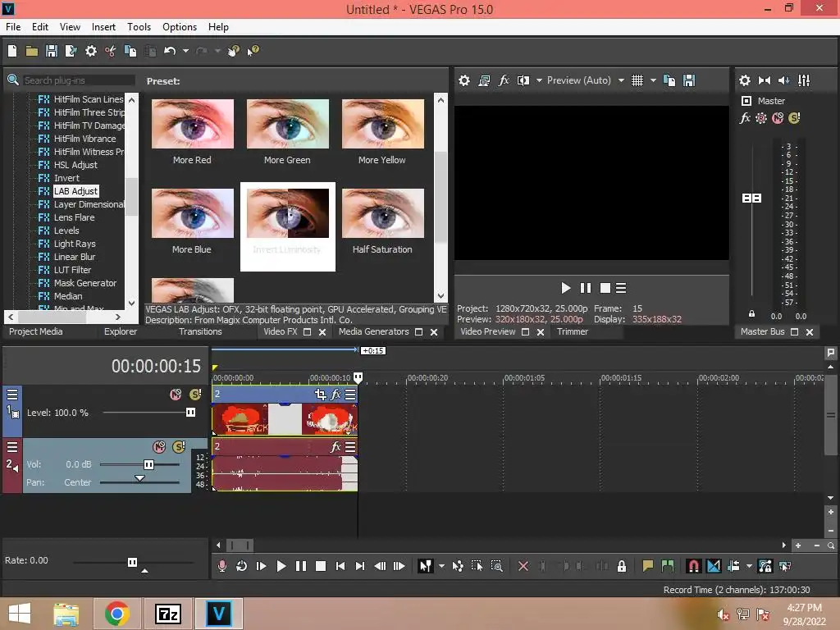Viewport: 840px width, 630px height.
Task: Select LUT Filter plug-in
Action: coord(72,270)
